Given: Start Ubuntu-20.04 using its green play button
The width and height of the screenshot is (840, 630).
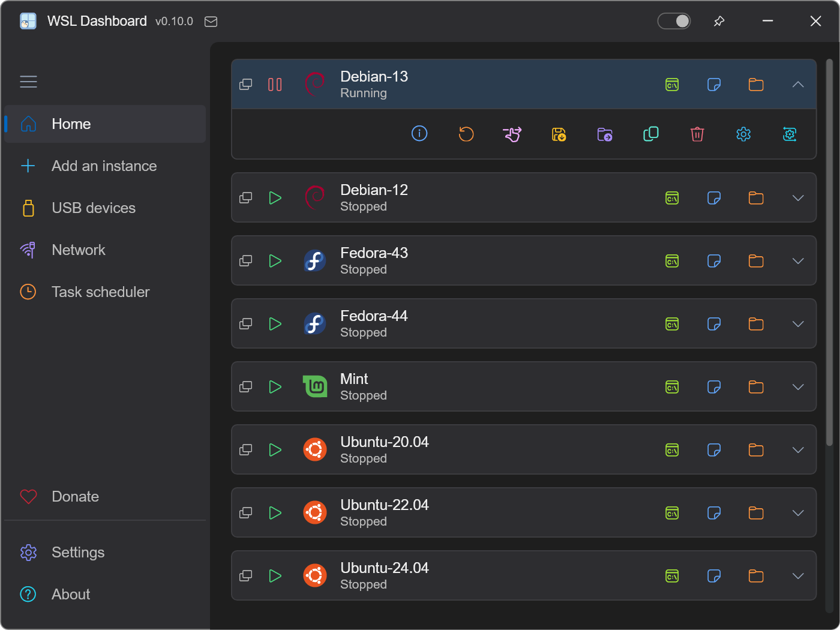Looking at the screenshot, I should pos(275,450).
